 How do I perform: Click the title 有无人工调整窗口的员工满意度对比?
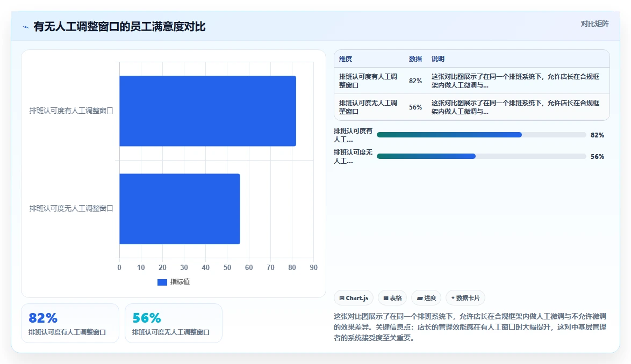[x=119, y=27]
